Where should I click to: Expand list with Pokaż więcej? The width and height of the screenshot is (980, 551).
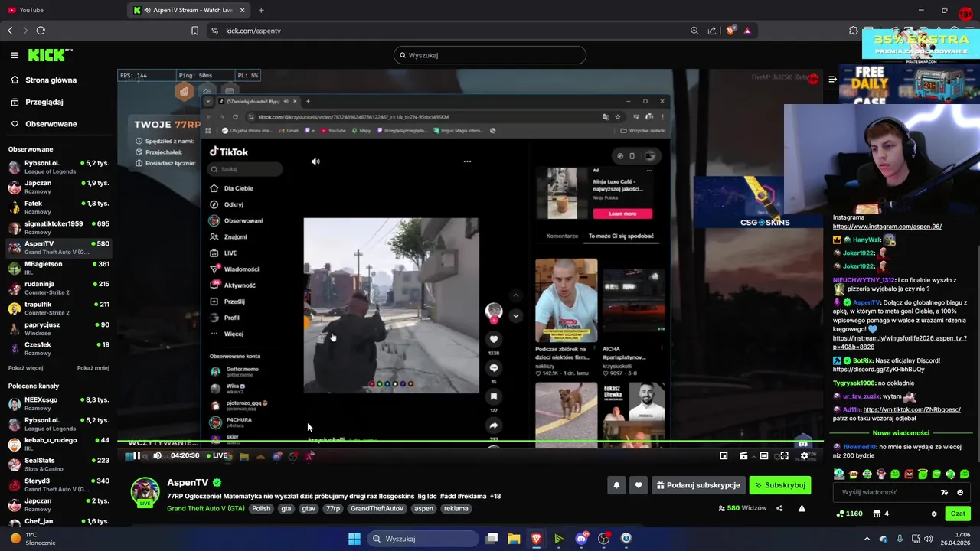26,368
